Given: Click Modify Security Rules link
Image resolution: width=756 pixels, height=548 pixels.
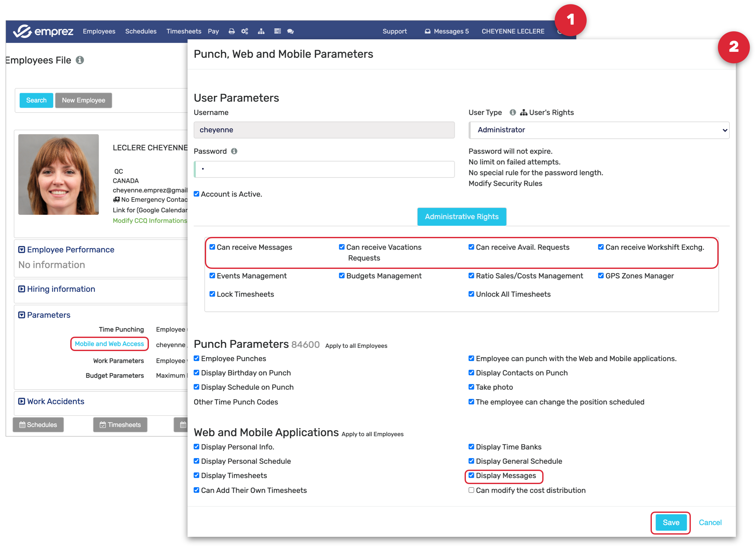Looking at the screenshot, I should point(505,184).
